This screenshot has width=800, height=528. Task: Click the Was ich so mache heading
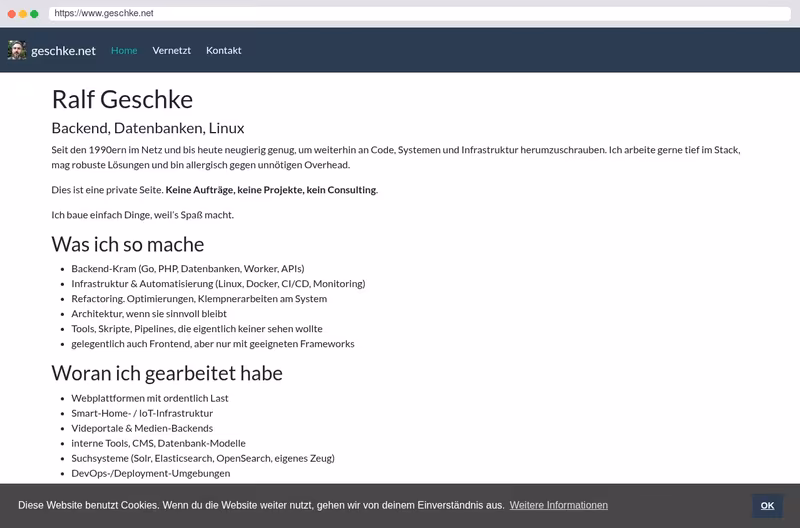[x=128, y=244]
